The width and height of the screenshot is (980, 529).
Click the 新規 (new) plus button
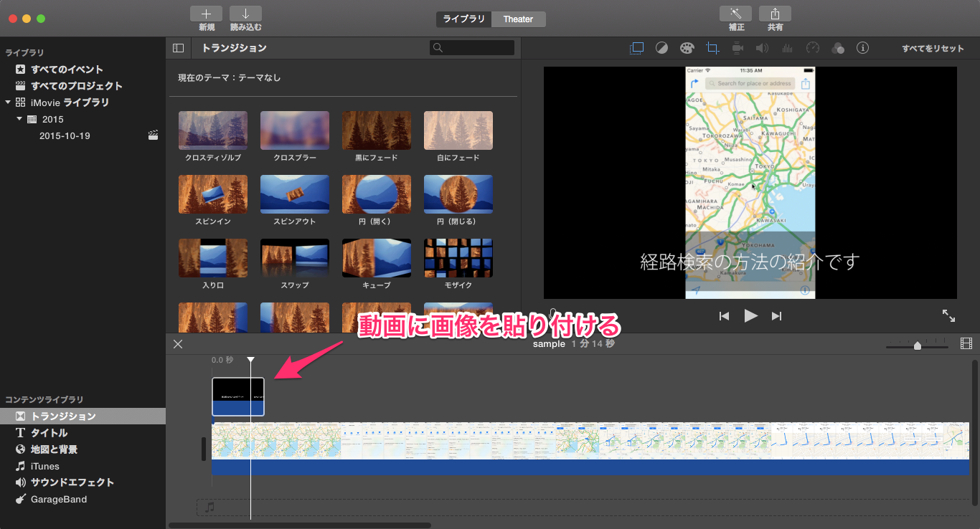tap(206, 14)
